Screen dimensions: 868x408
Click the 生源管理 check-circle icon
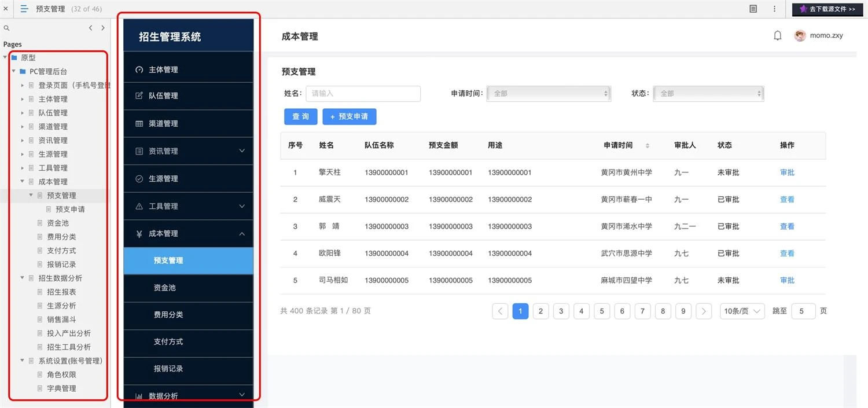139,179
